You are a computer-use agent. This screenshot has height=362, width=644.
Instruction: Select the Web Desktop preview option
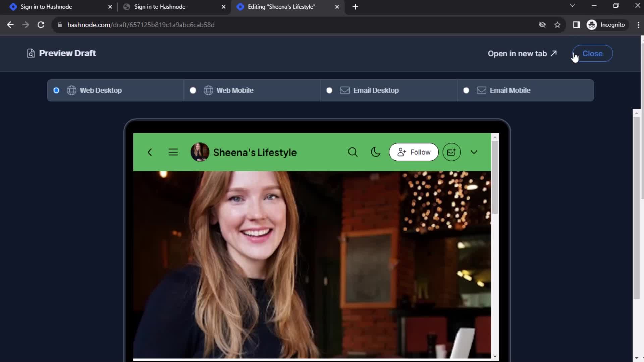tap(115, 90)
